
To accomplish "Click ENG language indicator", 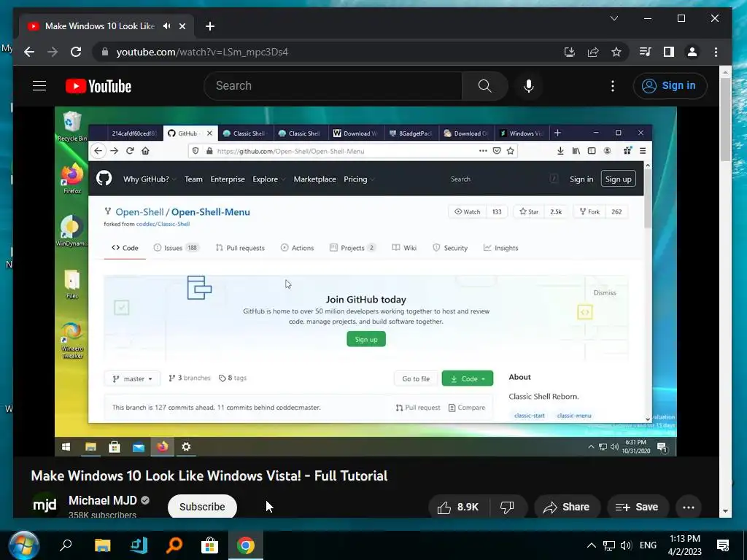I will (648, 545).
